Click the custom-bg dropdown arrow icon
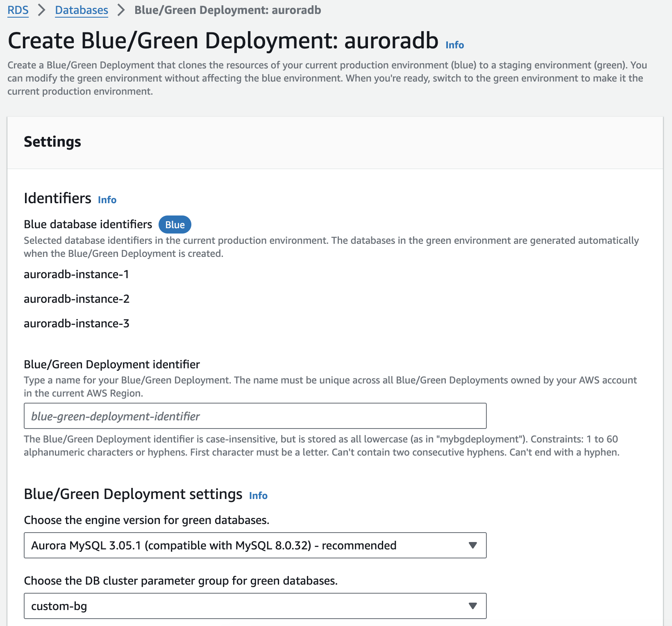The height and width of the screenshot is (626, 672). tap(472, 606)
